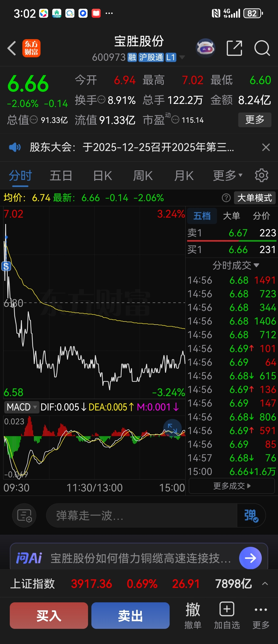Open 撤单 cancel order
This screenshot has height=644, width=278.
pos(193,616)
